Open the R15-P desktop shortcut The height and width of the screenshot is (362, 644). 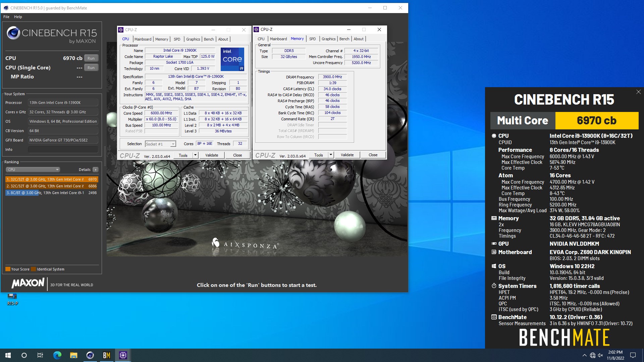pyautogui.click(x=12, y=299)
